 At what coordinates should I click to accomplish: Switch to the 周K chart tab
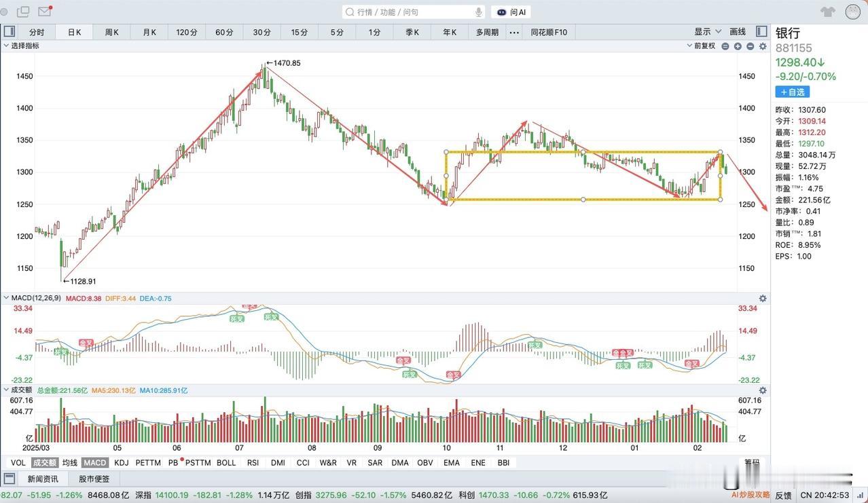(111, 32)
